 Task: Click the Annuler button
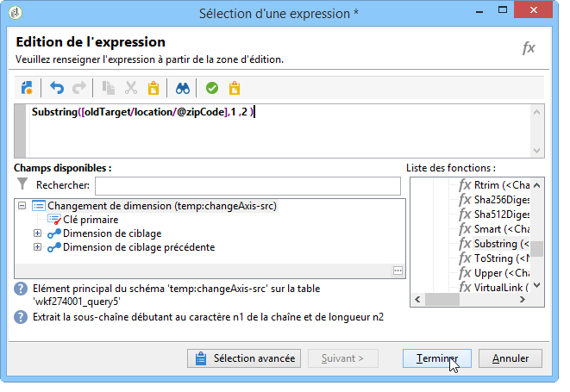click(x=510, y=358)
